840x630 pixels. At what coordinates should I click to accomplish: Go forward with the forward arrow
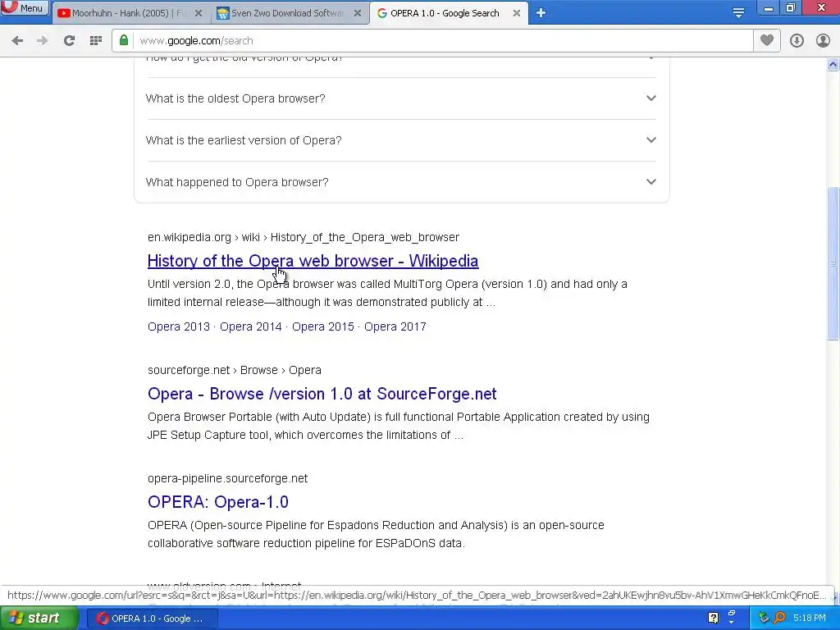[43, 41]
